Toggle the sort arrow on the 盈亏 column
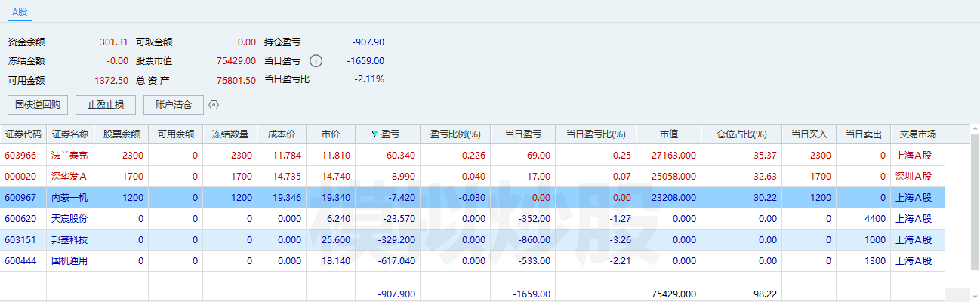 [375, 134]
